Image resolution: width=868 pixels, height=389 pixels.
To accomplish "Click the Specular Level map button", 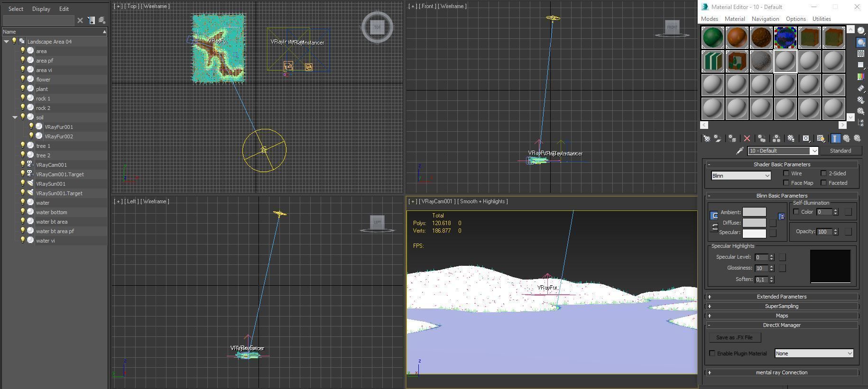I will tap(782, 257).
